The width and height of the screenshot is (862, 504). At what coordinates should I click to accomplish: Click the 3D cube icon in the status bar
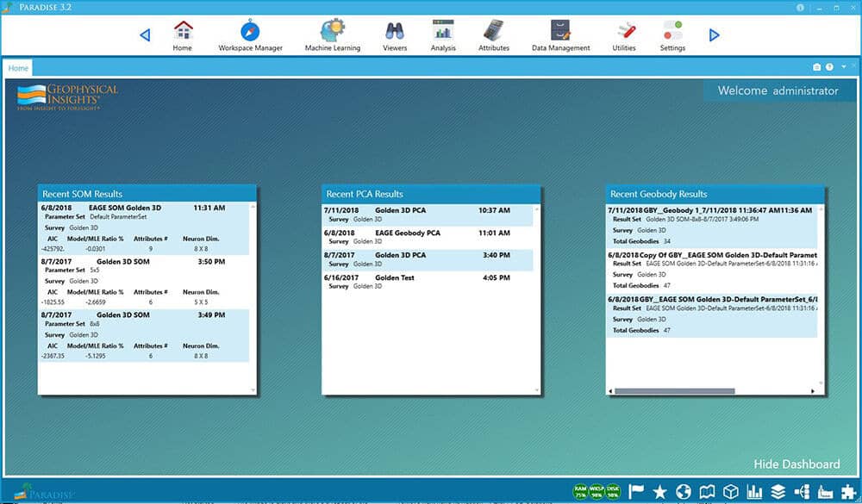tap(731, 491)
